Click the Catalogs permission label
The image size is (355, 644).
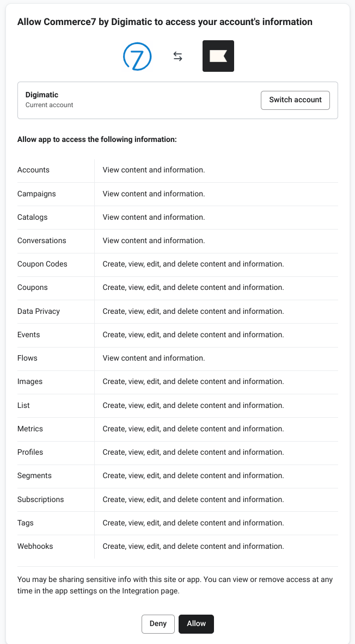33,217
